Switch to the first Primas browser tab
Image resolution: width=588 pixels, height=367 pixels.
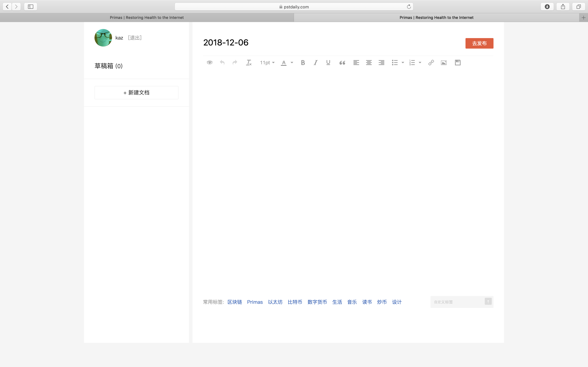tap(147, 17)
